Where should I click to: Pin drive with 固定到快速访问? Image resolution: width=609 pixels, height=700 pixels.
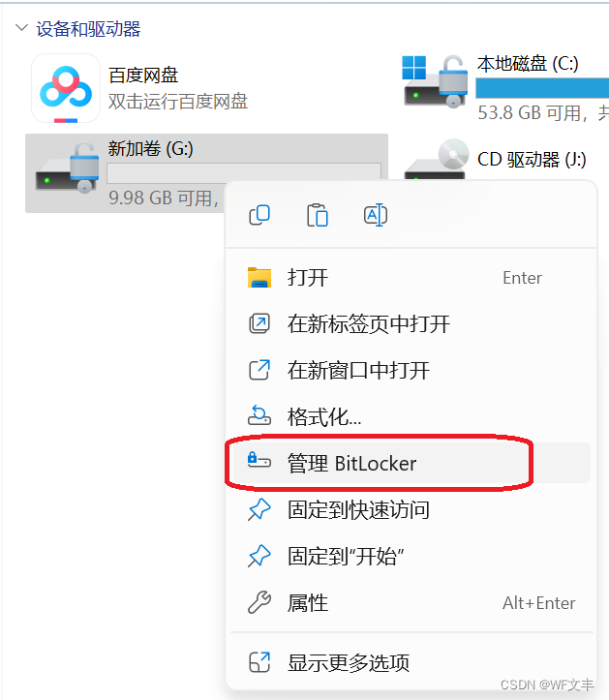click(411, 510)
